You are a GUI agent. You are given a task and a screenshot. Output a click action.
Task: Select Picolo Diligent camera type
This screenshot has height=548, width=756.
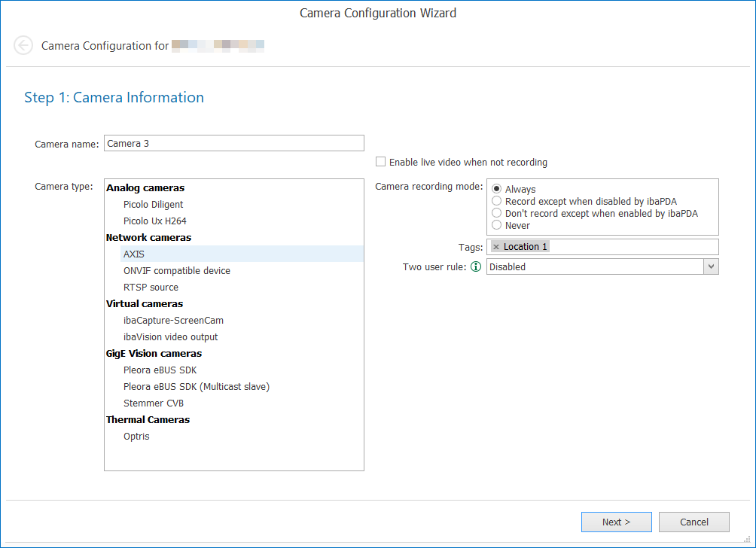(154, 204)
